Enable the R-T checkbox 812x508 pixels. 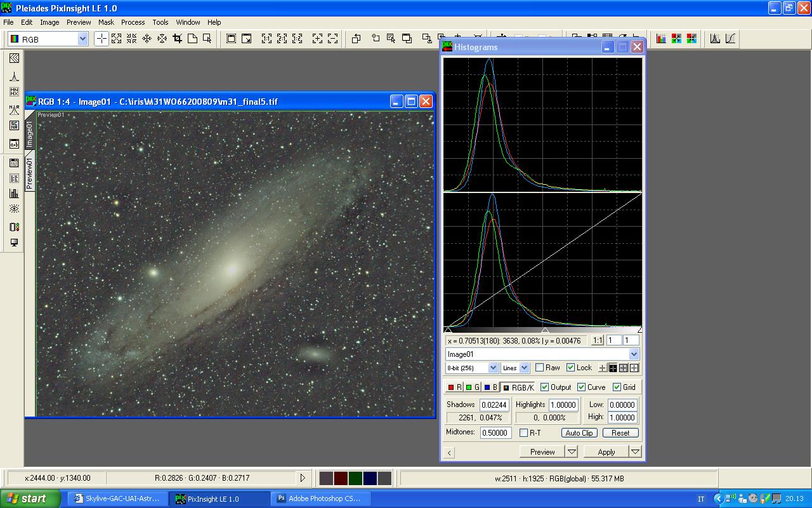[523, 433]
